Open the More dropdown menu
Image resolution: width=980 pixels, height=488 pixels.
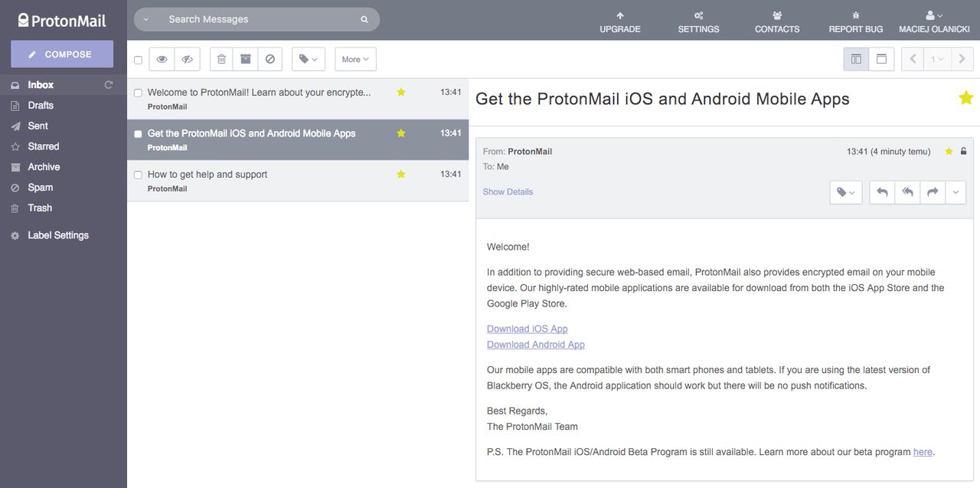click(x=355, y=59)
